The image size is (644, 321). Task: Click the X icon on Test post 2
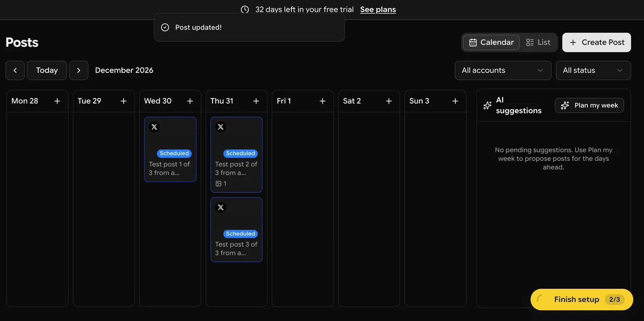(221, 127)
